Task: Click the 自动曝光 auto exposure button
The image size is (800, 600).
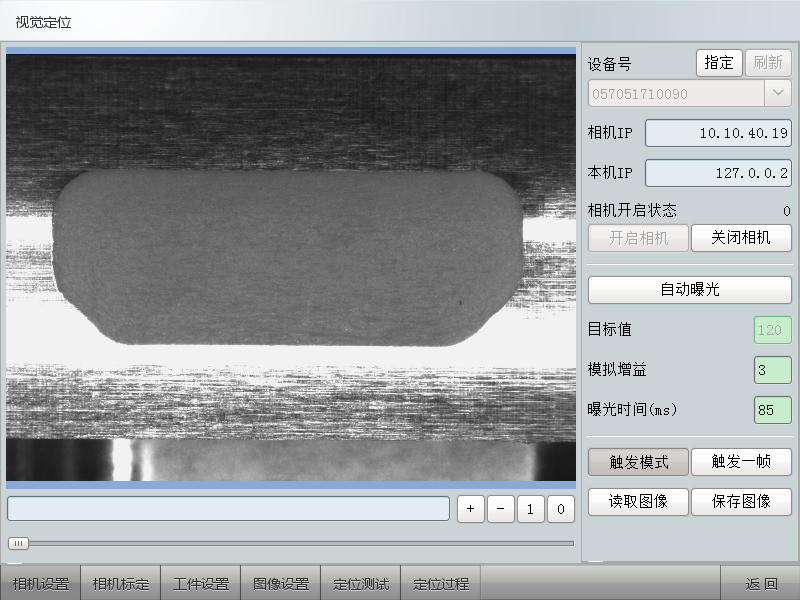Action: [689, 290]
